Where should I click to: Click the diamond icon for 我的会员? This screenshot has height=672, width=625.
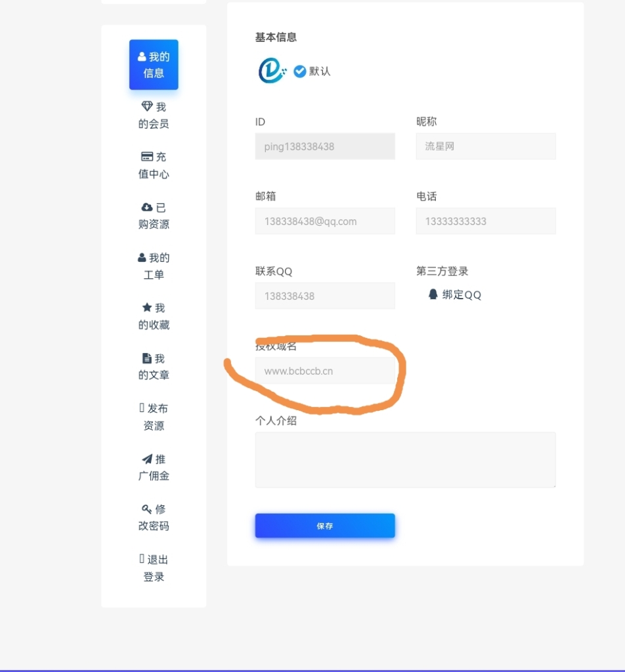point(147,106)
